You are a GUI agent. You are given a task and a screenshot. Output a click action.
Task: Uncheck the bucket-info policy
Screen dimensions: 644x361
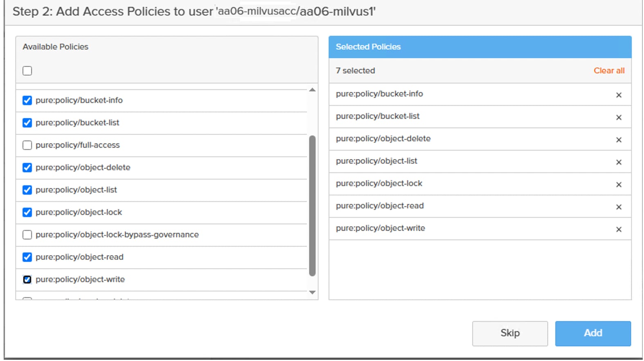[x=27, y=100]
